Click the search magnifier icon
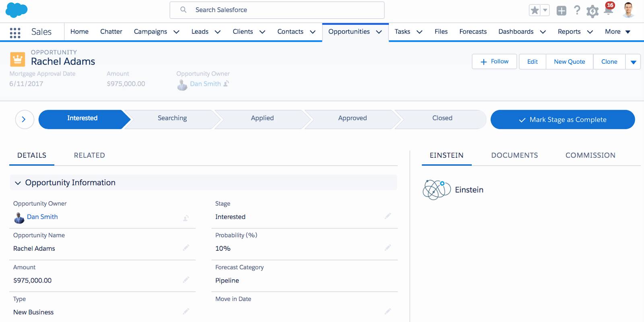The width and height of the screenshot is (644, 322). click(x=183, y=10)
